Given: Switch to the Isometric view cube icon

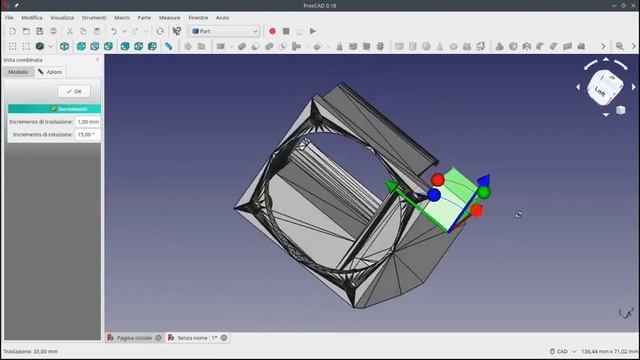Looking at the screenshot, I should [x=64, y=46].
